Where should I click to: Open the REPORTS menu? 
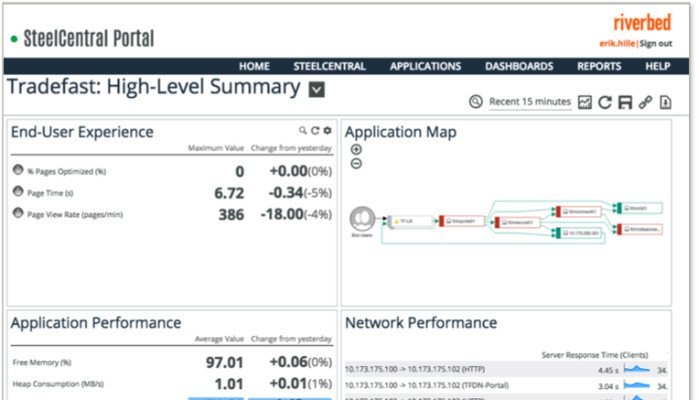tap(599, 66)
